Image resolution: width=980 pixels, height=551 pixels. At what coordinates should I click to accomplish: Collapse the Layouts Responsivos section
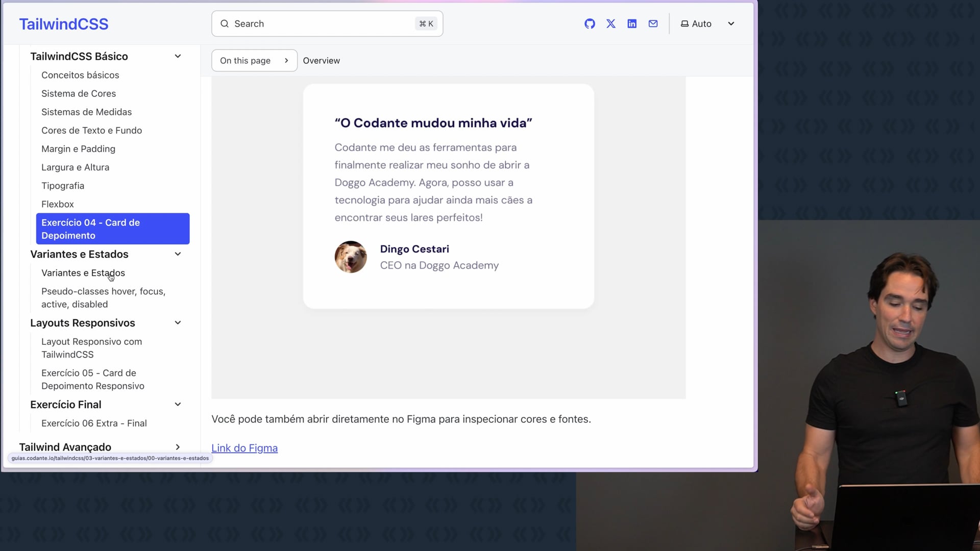click(x=178, y=323)
